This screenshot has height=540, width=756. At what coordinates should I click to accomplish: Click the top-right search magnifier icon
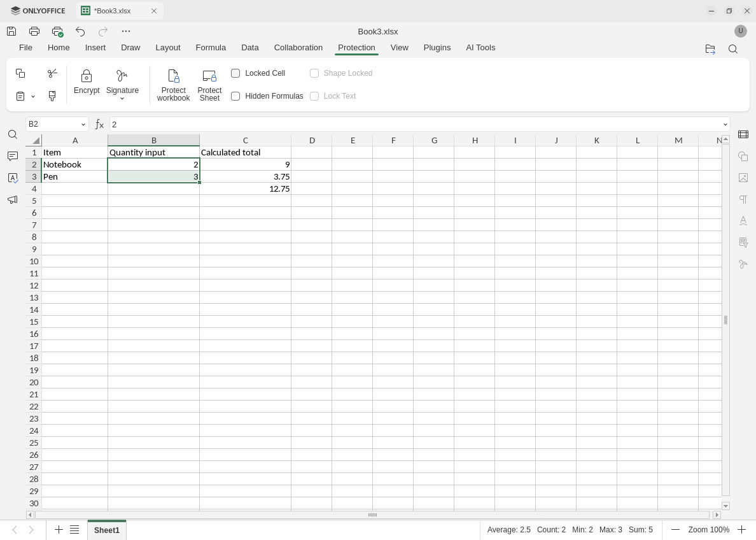(733, 49)
